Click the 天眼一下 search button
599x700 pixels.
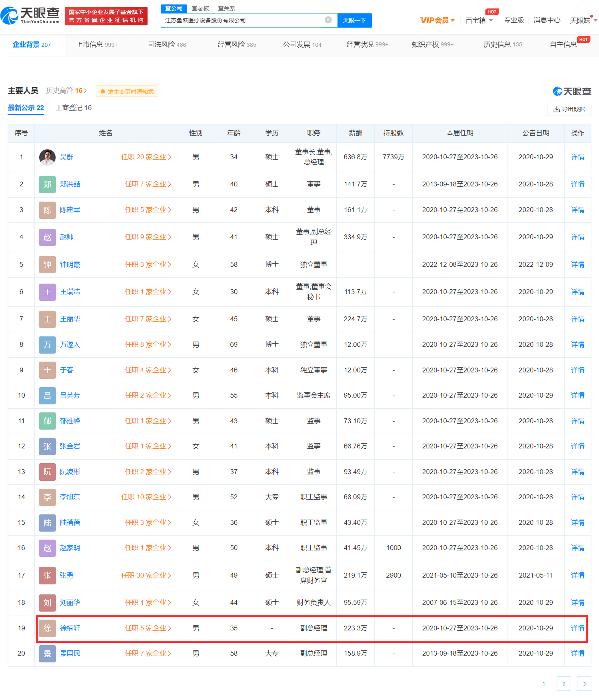coord(355,20)
